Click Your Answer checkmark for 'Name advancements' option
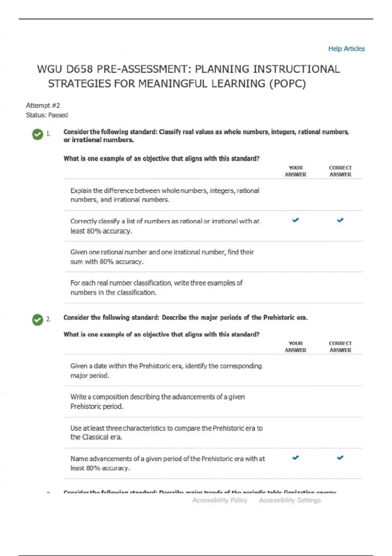The height and width of the screenshot is (556, 392). pos(296,458)
